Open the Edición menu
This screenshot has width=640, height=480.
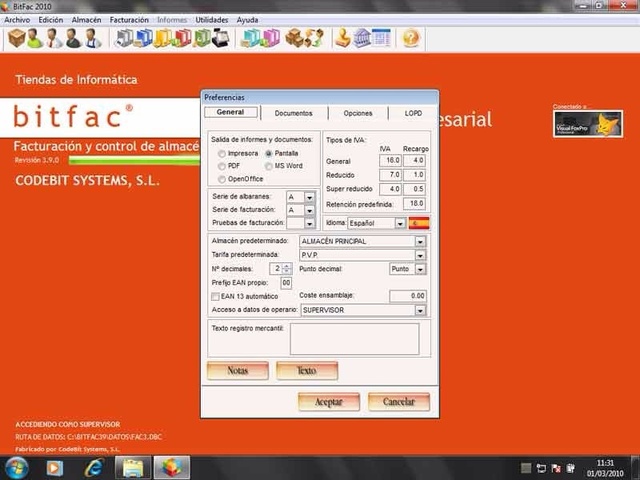51,20
